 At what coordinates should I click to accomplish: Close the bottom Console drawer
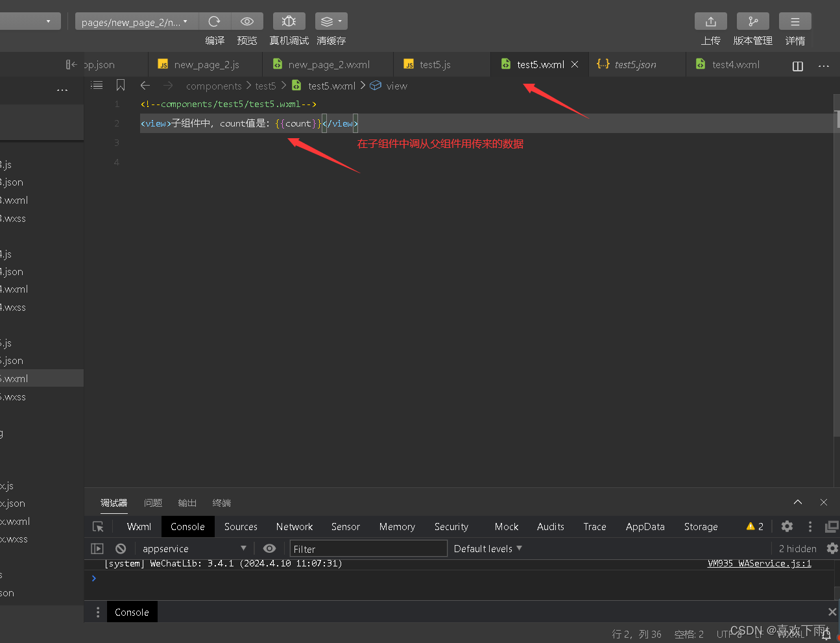click(x=832, y=612)
